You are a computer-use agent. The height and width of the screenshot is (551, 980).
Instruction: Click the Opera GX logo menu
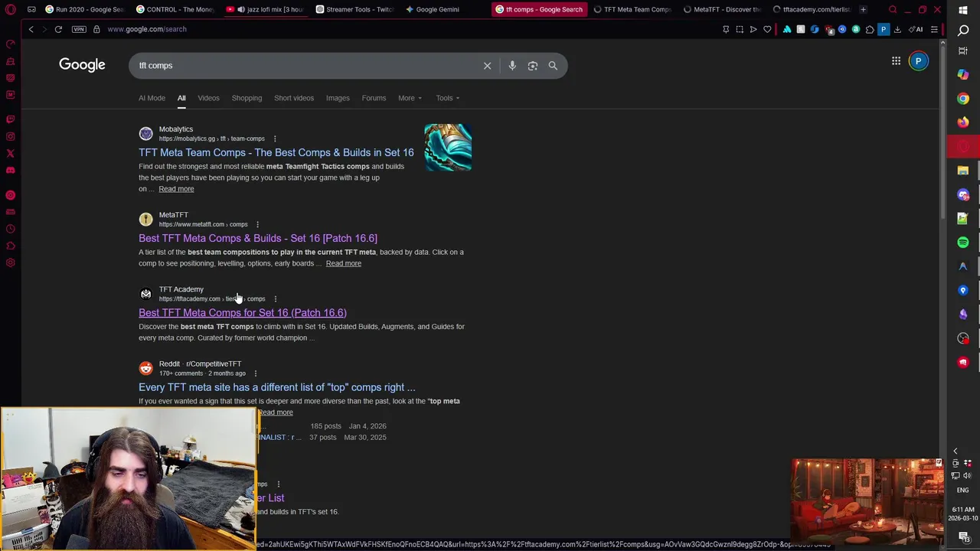point(11,9)
